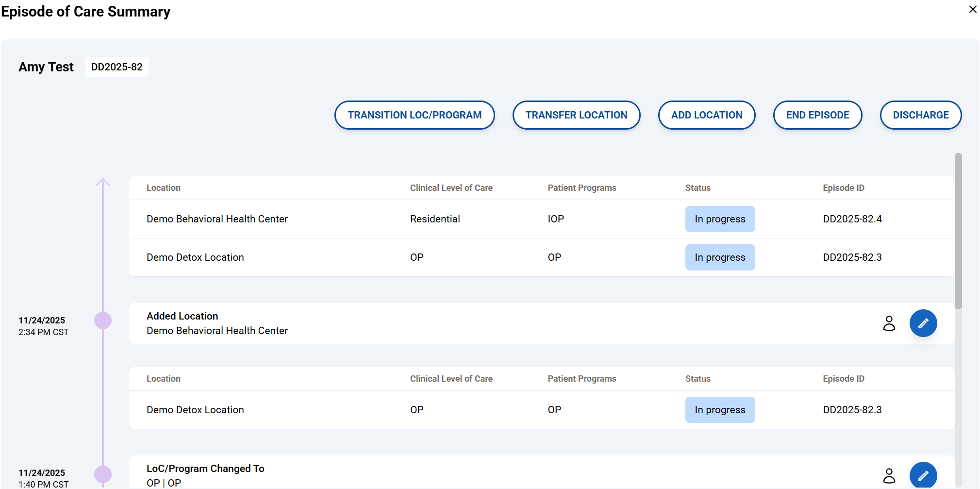Viewport: 980px width, 489px height.
Task: Click the Transition LOC/Program button
Action: [415, 115]
